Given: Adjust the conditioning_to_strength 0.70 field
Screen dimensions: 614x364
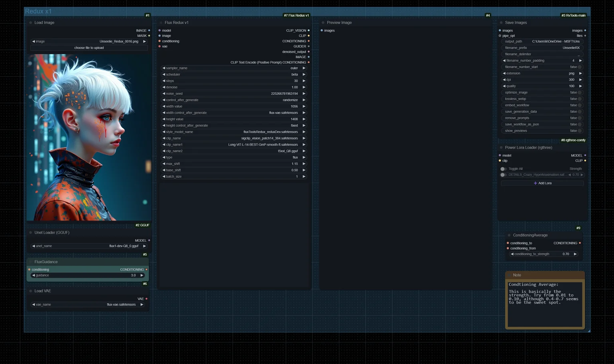Looking at the screenshot, I should (x=544, y=254).
